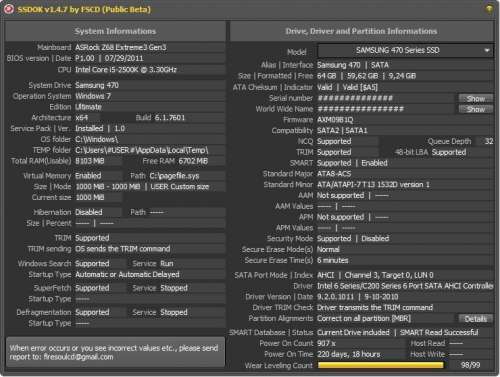
Task: Click Build number 6.1.7601
Action: click(170, 118)
